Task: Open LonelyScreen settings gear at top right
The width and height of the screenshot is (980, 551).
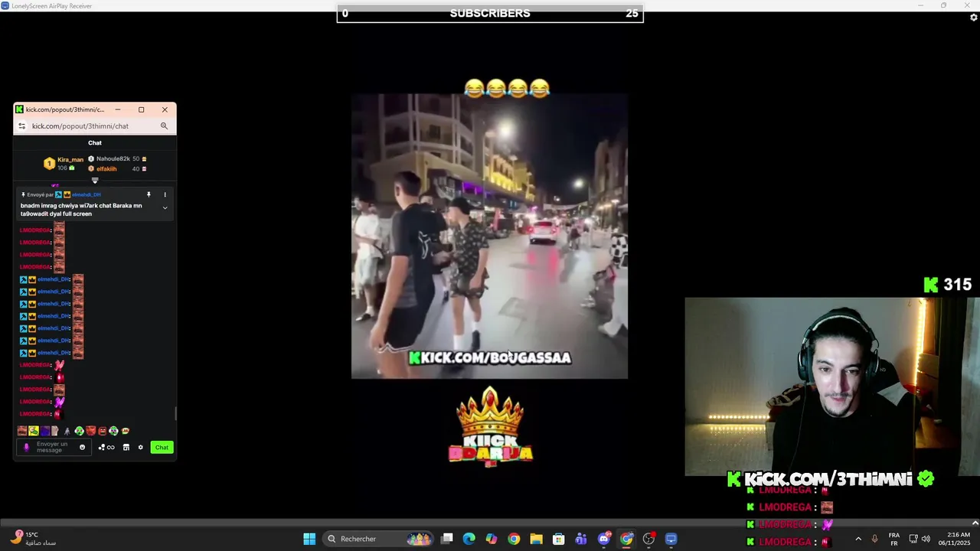Action: click(x=973, y=18)
